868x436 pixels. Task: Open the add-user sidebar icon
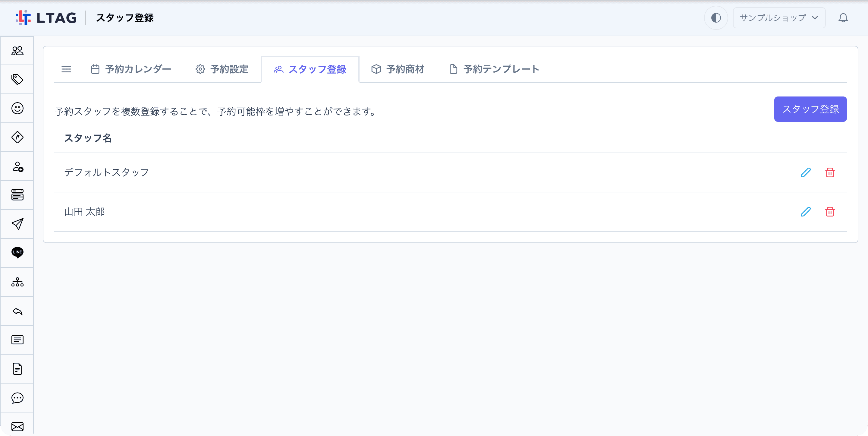click(x=17, y=166)
